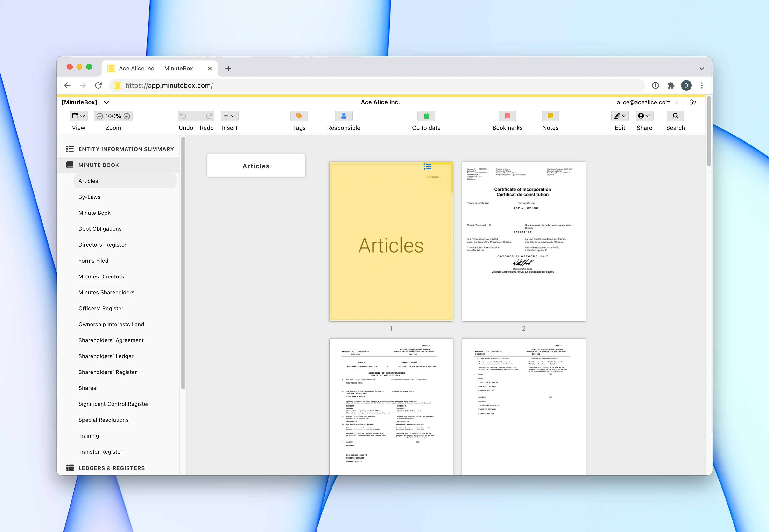Open the Tags tool

point(299,116)
